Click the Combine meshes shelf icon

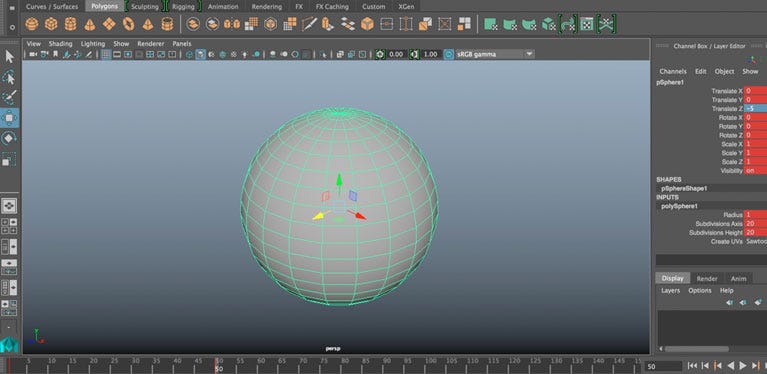coord(193,24)
